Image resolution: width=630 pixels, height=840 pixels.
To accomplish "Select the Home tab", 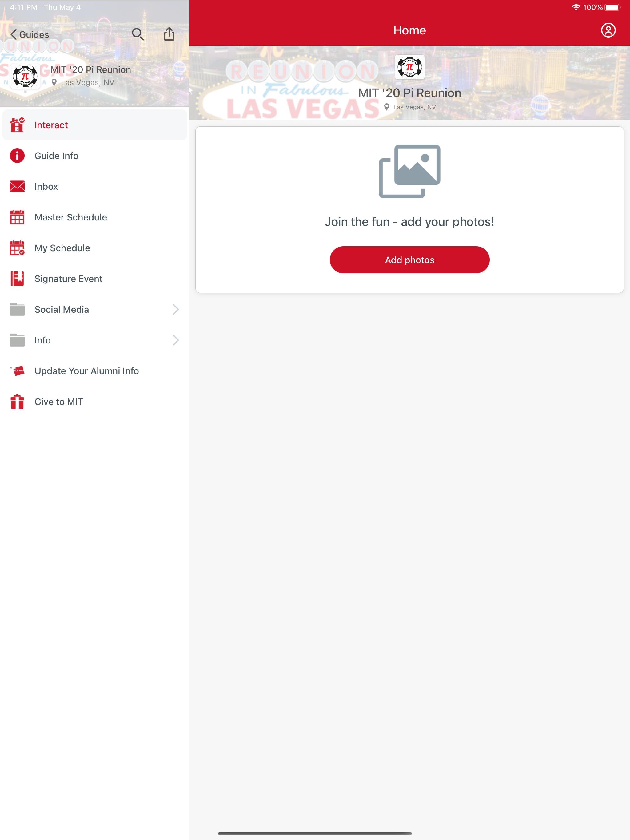I will [x=410, y=29].
